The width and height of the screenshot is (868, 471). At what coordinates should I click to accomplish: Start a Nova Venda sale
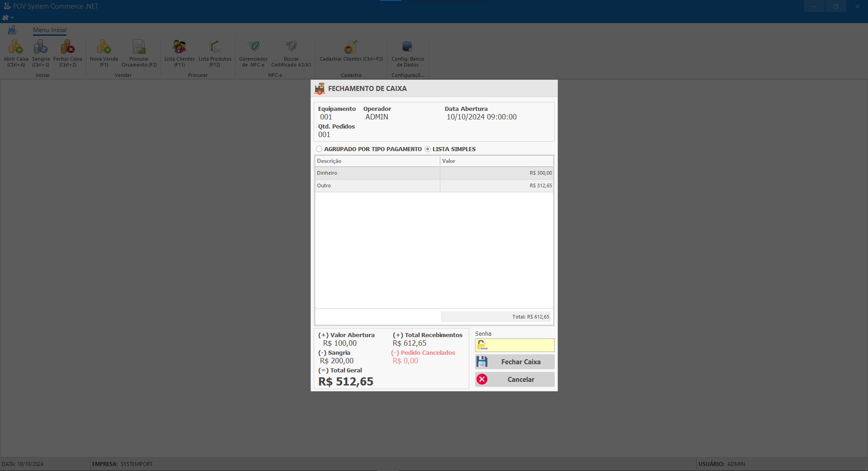pos(104,47)
